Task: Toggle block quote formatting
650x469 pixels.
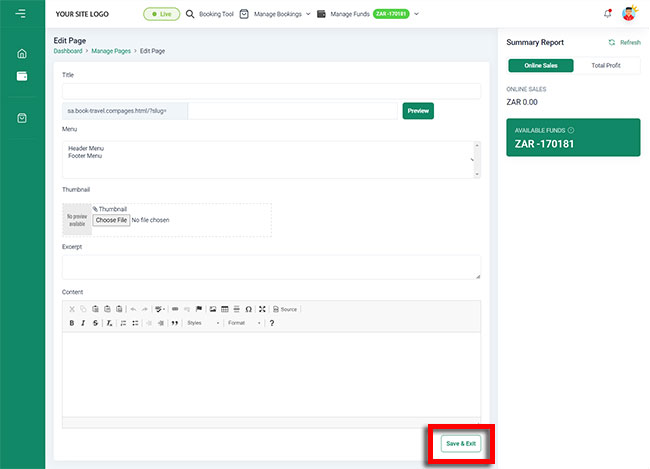Action: coord(174,323)
